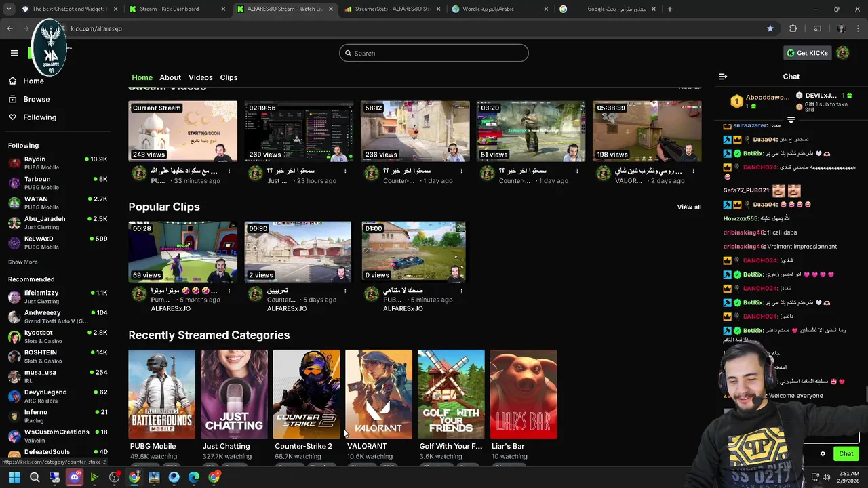Image resolution: width=868 pixels, height=488 pixels.
Task: Open WATAN followed channel
Action: point(57,203)
